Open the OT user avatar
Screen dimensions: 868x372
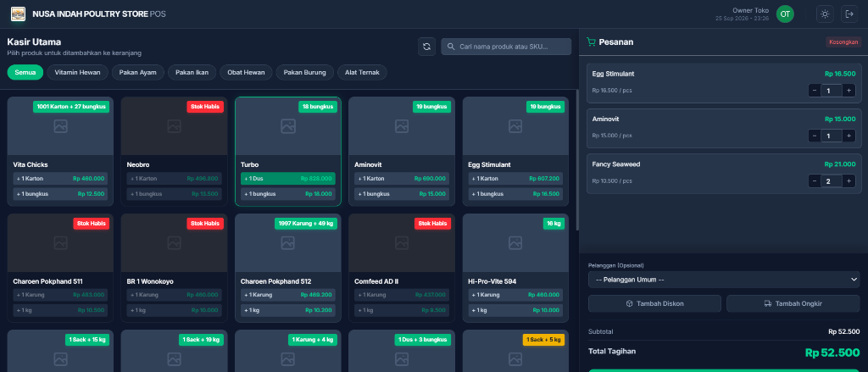785,14
